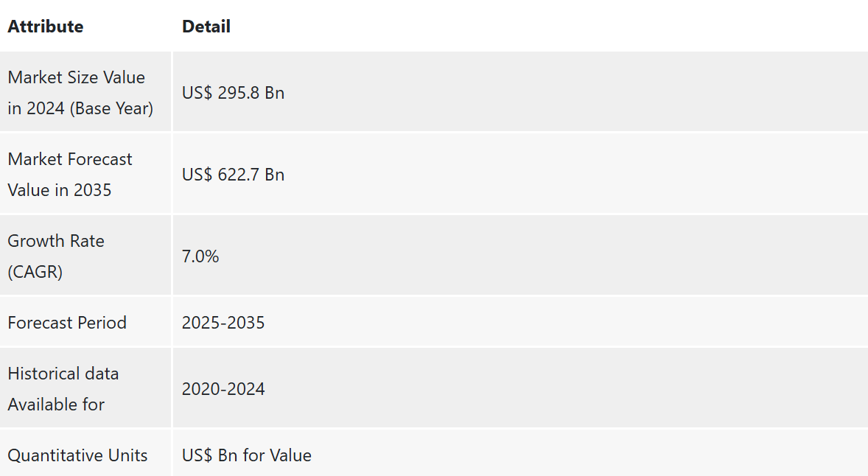Image resolution: width=868 pixels, height=476 pixels.
Task: Click the Forecast Period label
Action: (67, 323)
